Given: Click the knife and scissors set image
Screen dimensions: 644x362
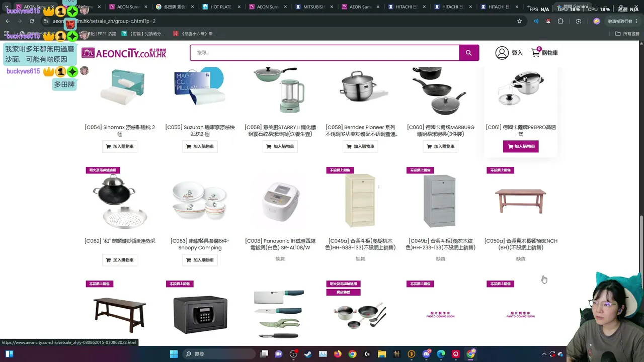Looking at the screenshot, I should click(280, 315).
